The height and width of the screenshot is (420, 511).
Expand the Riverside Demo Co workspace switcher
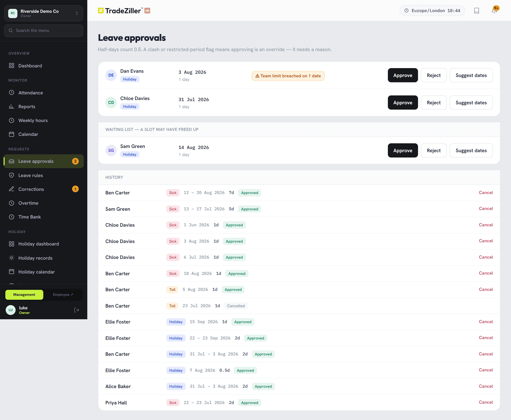tap(44, 13)
